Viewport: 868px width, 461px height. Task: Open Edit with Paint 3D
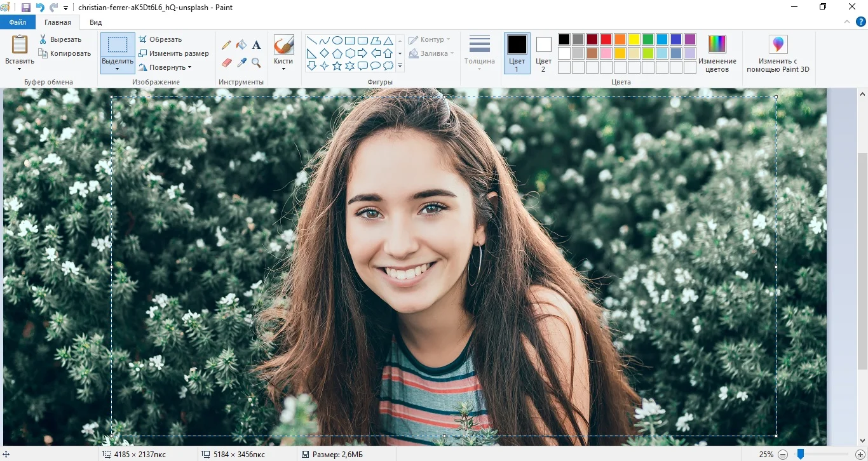coord(778,53)
